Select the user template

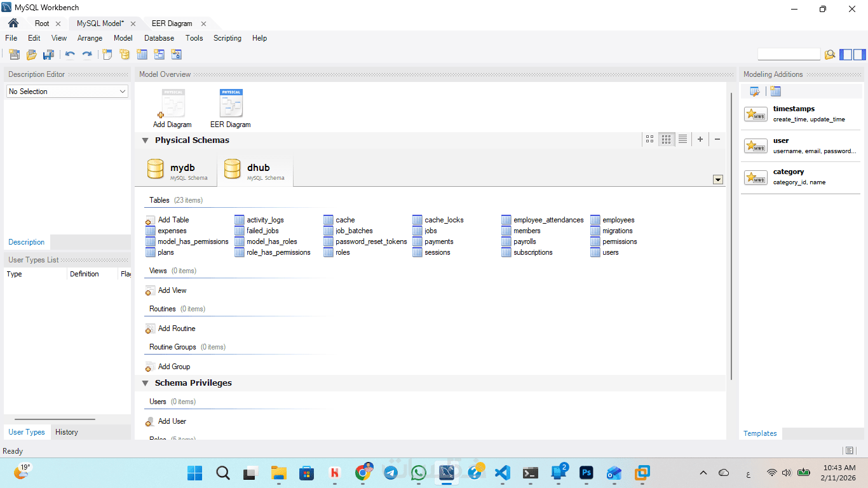pos(801,146)
